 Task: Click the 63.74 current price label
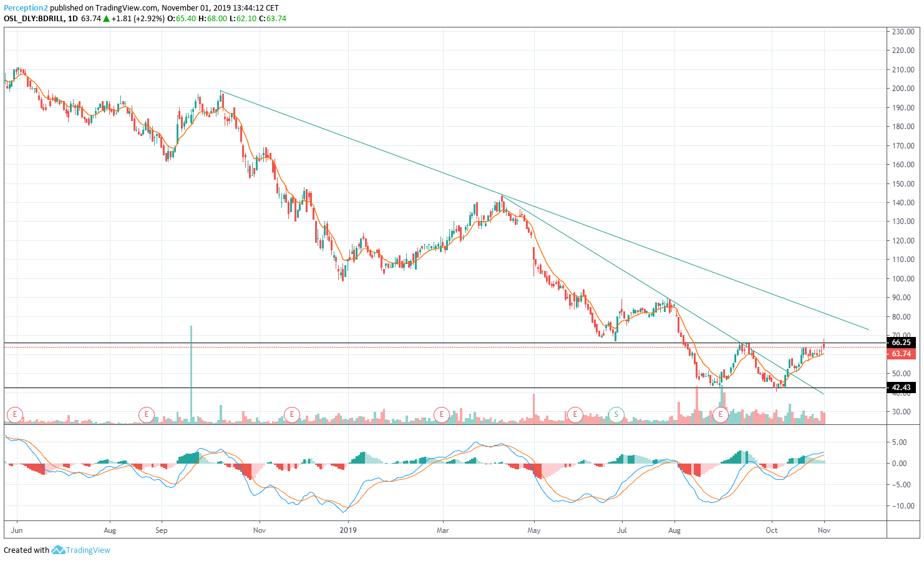click(x=901, y=354)
